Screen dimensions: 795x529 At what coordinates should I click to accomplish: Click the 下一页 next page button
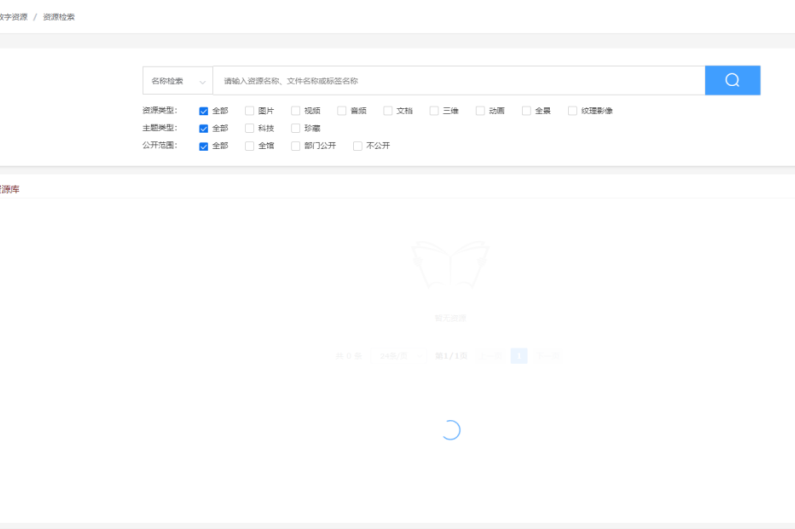(x=548, y=356)
